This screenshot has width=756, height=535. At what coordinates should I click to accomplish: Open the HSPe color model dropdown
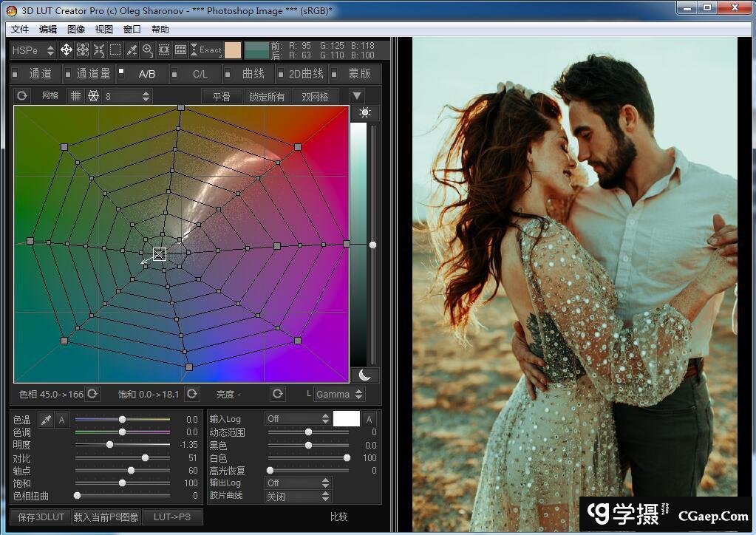coord(34,50)
